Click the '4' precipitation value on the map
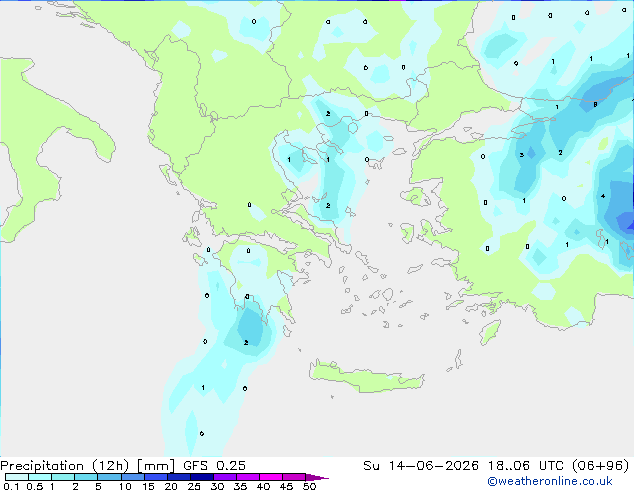 pyautogui.click(x=603, y=196)
